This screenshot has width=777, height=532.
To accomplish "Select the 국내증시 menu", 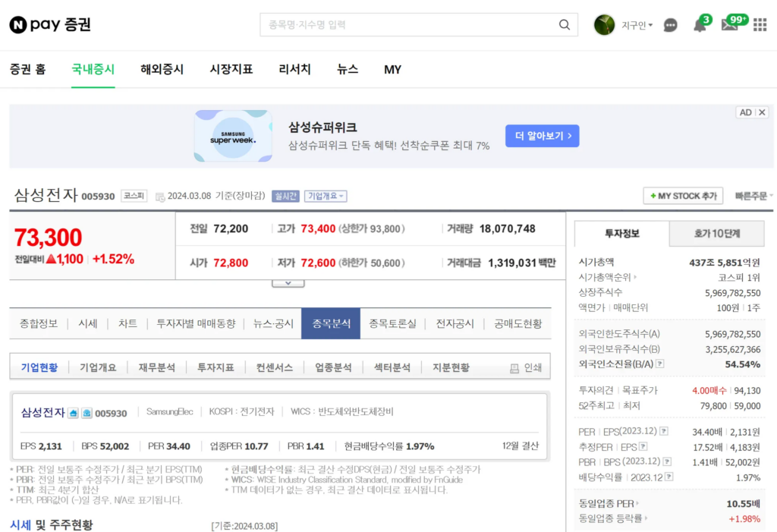I will click(93, 69).
